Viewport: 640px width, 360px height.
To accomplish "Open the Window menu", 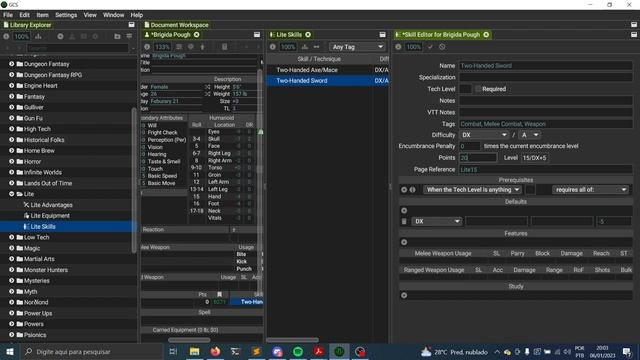I will 113,15.
